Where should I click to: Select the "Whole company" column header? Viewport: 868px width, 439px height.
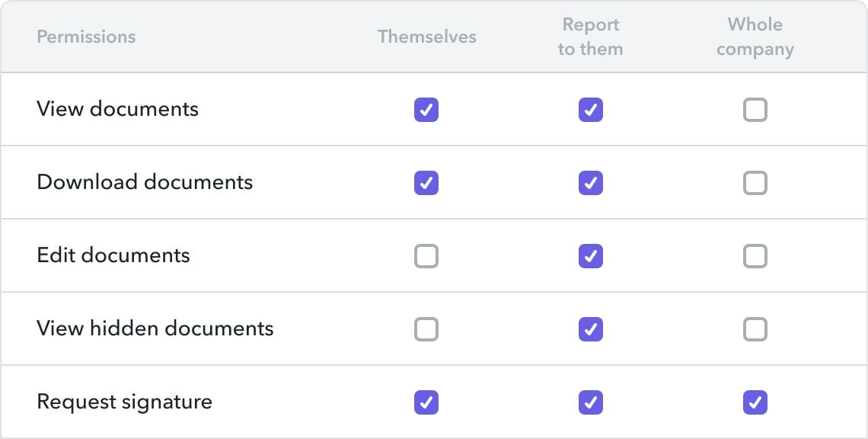(755, 37)
